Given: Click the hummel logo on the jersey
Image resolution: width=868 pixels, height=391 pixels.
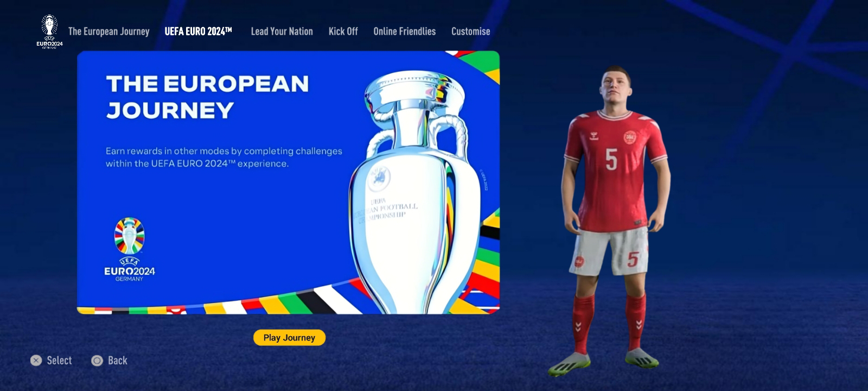Looking at the screenshot, I should 593,136.
